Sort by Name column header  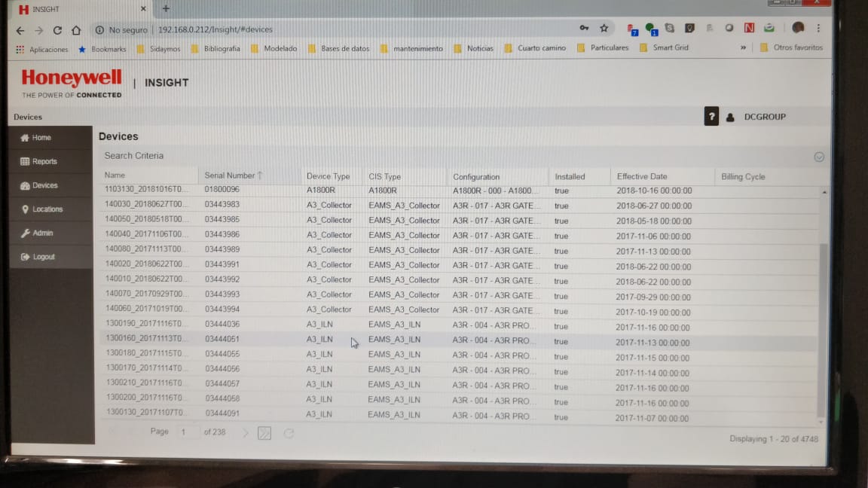[x=115, y=175]
